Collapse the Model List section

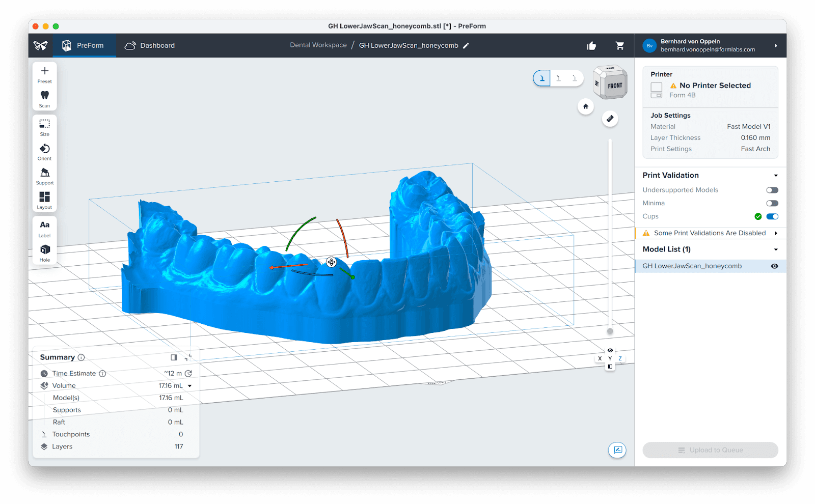776,249
